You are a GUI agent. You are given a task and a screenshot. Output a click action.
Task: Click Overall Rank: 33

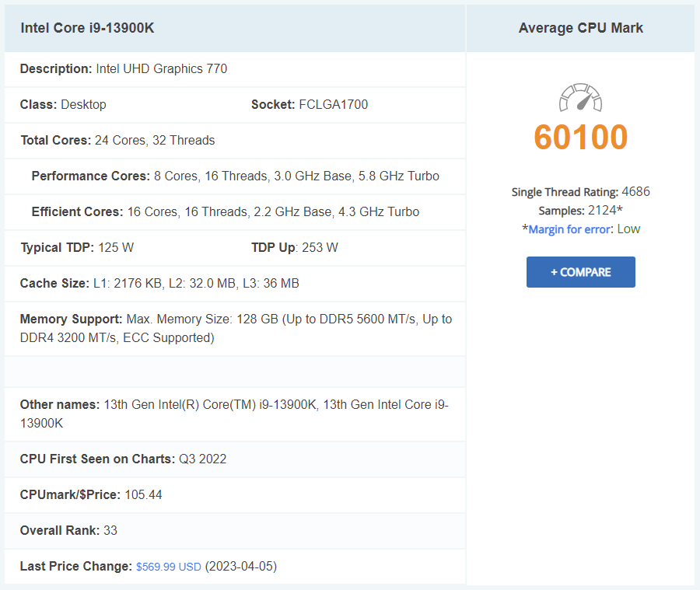point(68,530)
